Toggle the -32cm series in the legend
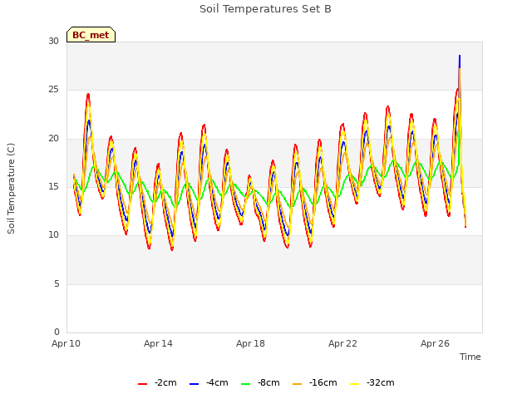The width and height of the screenshot is (532, 399). point(372,383)
